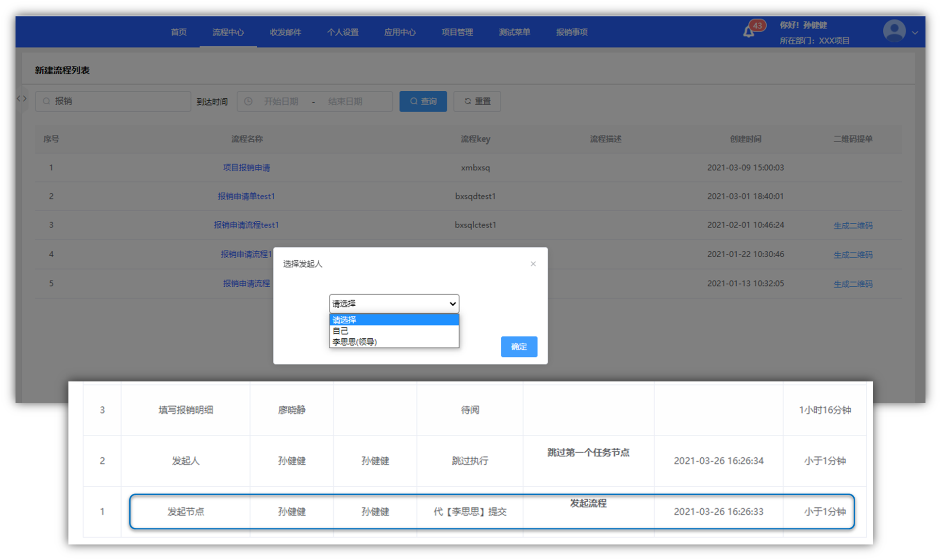Image resolution: width=941 pixels, height=560 pixels.
Task: Confirm with the 确定 button
Action: (519, 346)
